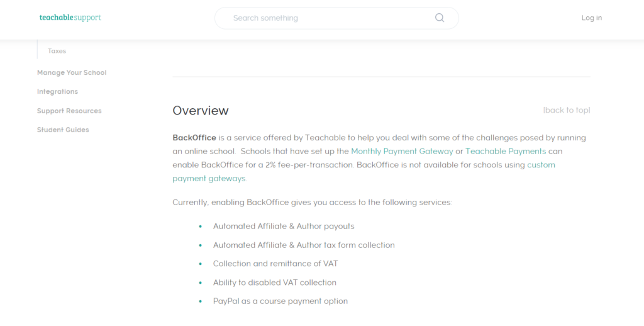Click the bold BackOffice word

(x=194, y=138)
